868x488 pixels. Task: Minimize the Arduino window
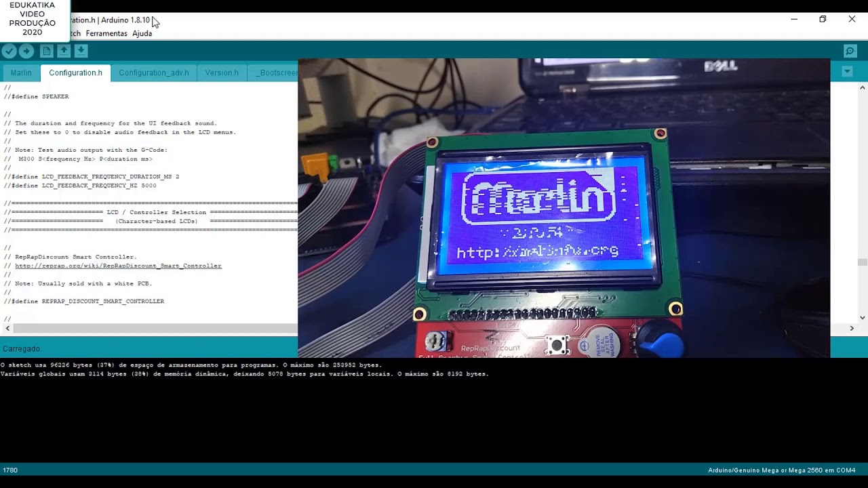point(794,20)
